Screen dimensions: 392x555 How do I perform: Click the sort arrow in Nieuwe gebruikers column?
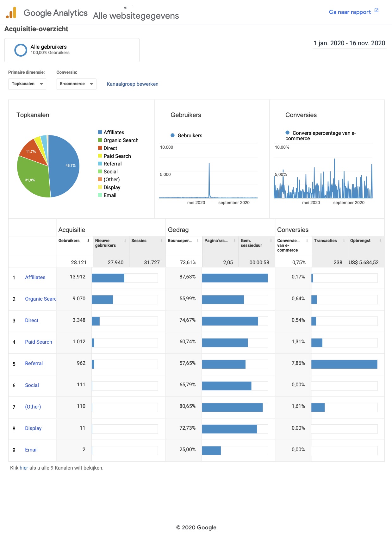pyautogui.click(x=125, y=241)
